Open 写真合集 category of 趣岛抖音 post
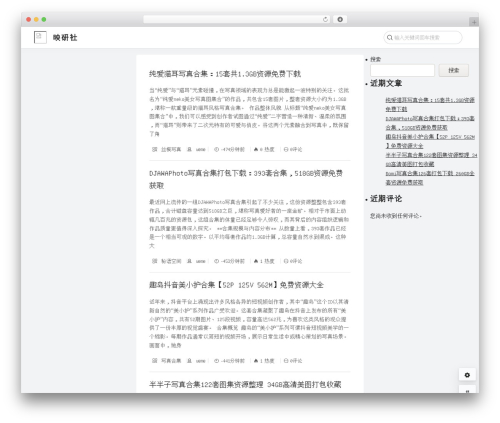The width and height of the screenshot is (500, 423). pyautogui.click(x=171, y=361)
